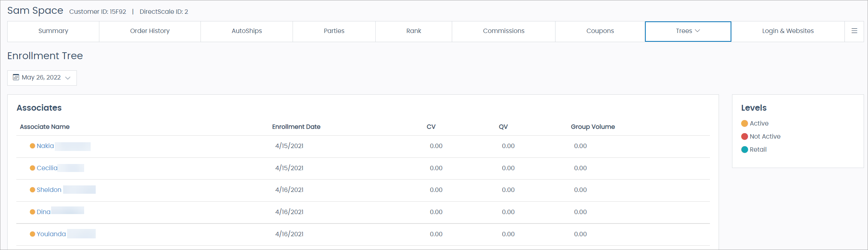Click the Active label in Levels
This screenshot has height=250, width=868.
point(759,123)
